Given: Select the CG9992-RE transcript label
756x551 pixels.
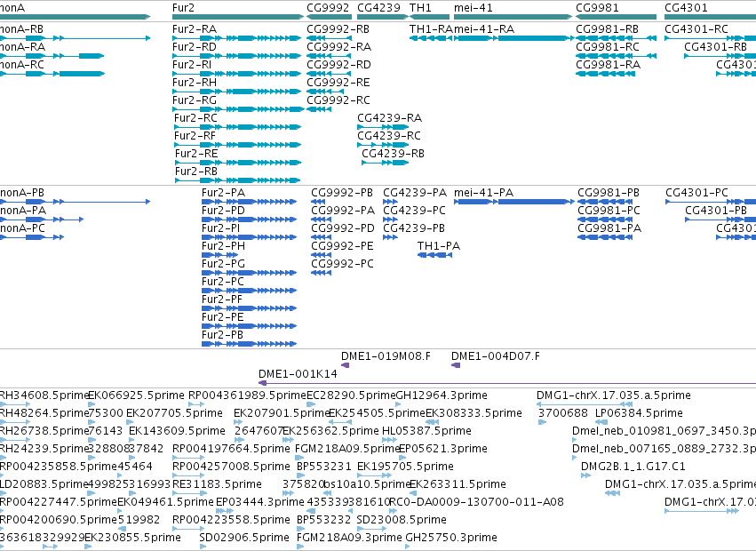Looking at the screenshot, I should point(338,83).
